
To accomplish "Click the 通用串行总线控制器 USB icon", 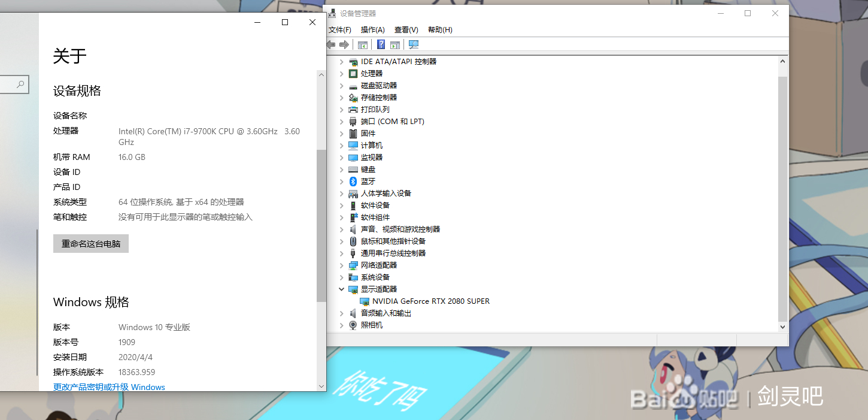I will 353,253.
